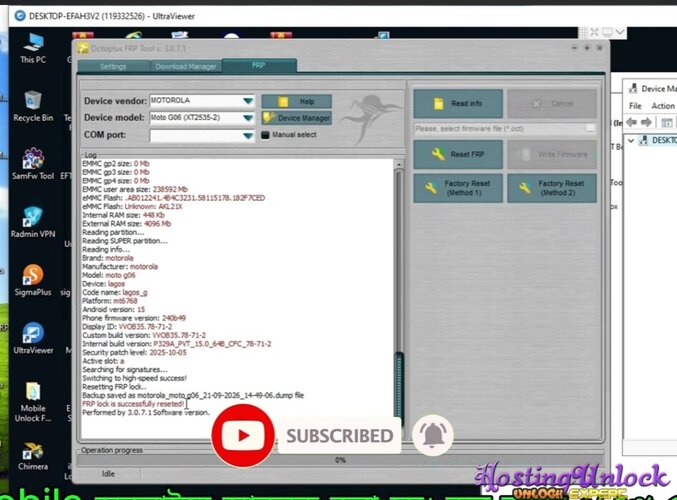
Task: Browse for firmware file with ... button
Action: tap(590, 129)
